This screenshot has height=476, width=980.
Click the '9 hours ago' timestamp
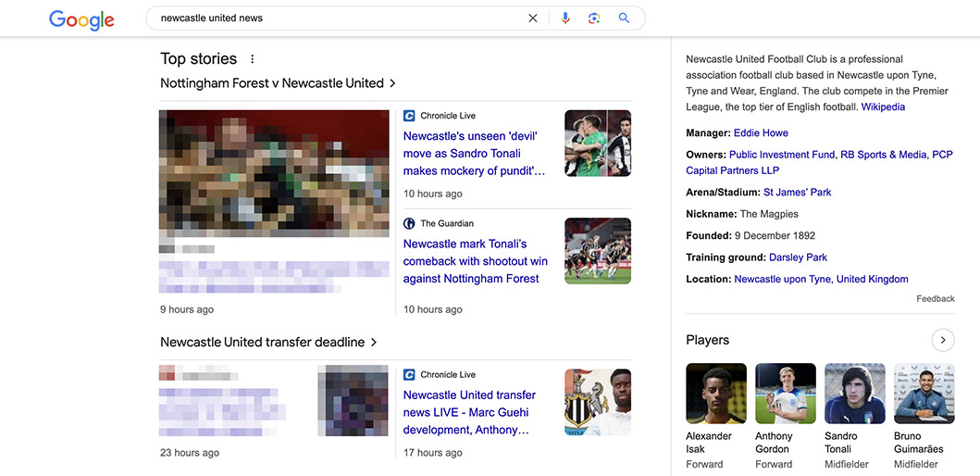(x=187, y=309)
